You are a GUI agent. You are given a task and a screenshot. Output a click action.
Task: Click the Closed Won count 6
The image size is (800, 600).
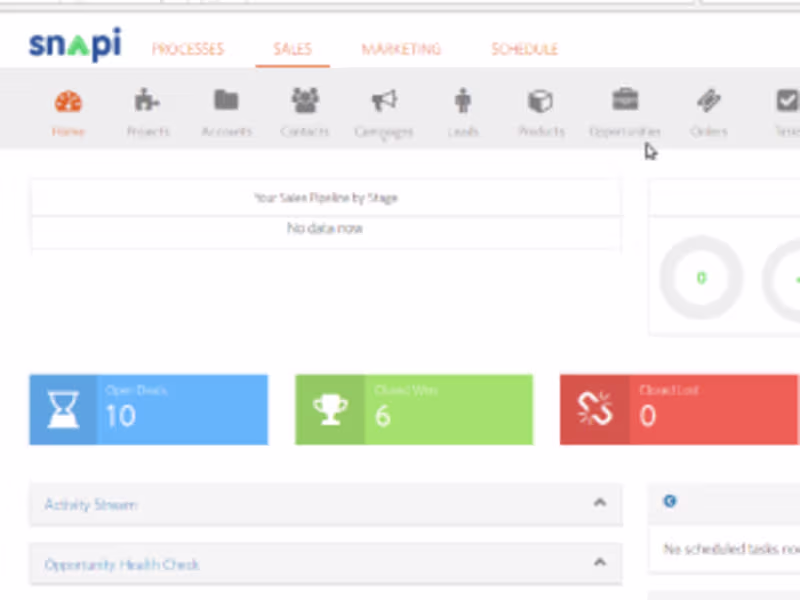click(383, 416)
